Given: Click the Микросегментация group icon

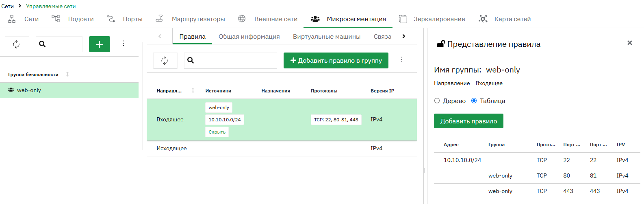Looking at the screenshot, I should (315, 19).
